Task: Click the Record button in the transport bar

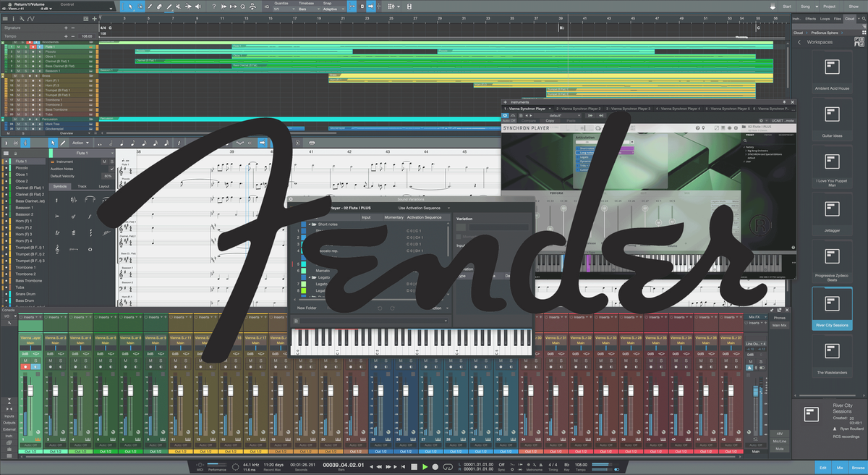Action: click(x=435, y=467)
